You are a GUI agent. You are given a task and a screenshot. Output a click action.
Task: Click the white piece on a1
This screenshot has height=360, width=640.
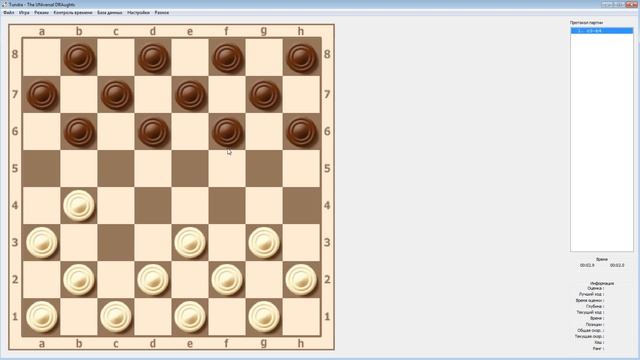tap(42, 317)
